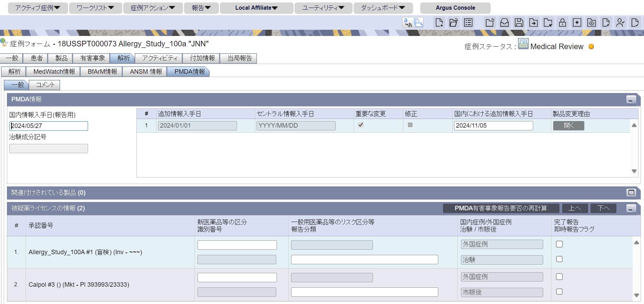Click the Calpol #3 product name text
This screenshot has height=304, width=644.
(79, 285)
